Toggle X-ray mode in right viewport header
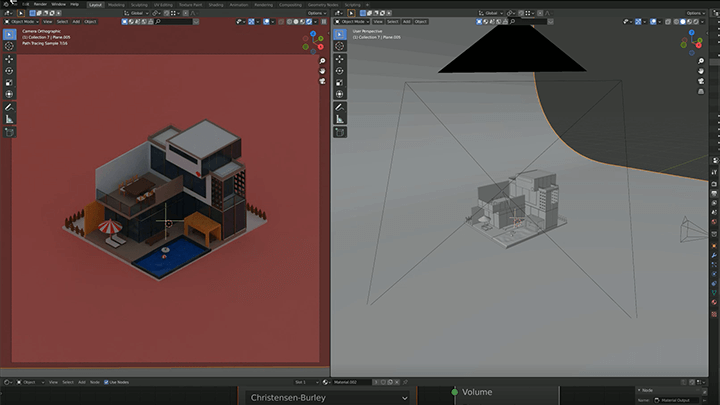 668,22
